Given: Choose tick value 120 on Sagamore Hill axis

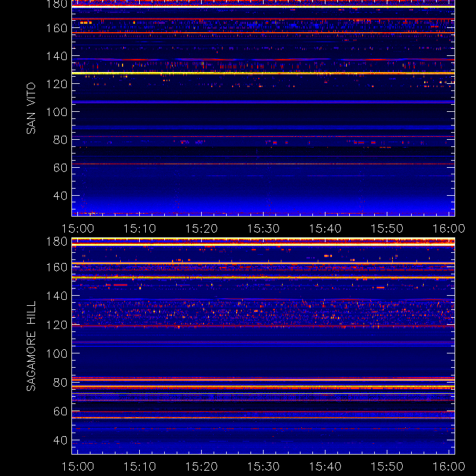Looking at the screenshot, I should pos(57,325).
